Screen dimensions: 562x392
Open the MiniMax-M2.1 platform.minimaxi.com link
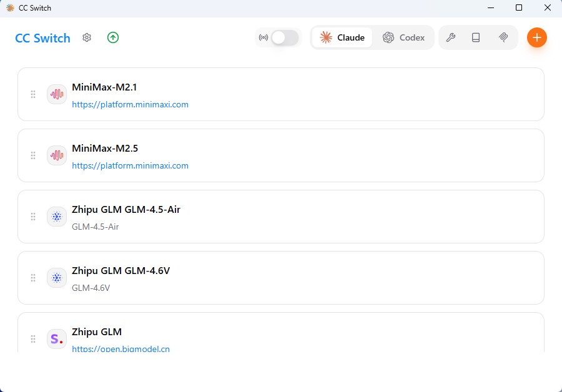(x=130, y=105)
